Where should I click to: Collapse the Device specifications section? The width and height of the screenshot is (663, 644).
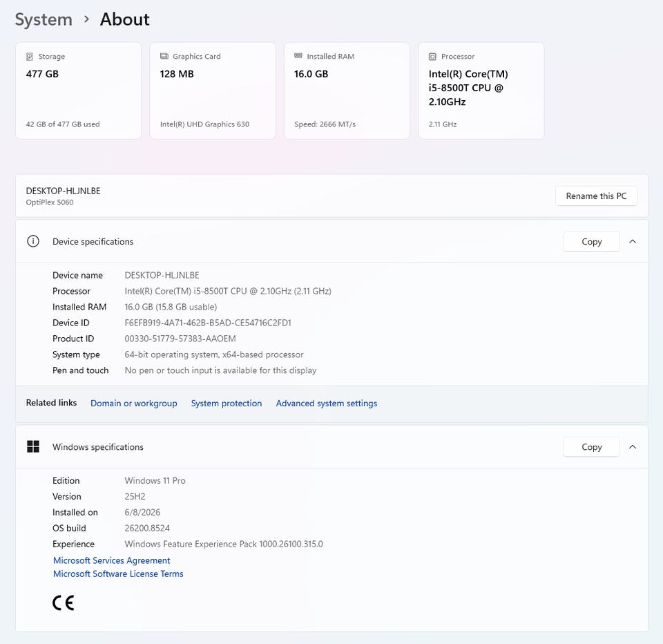633,241
